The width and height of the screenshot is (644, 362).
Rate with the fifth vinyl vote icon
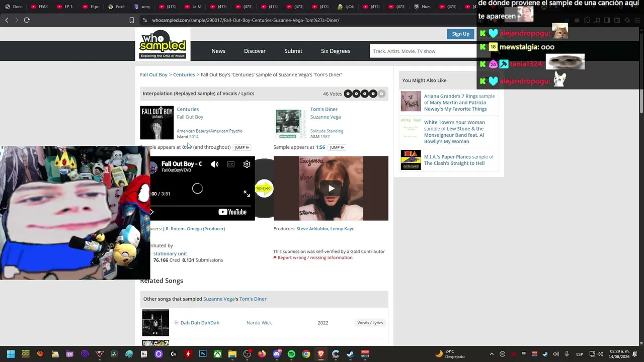coord(381,94)
